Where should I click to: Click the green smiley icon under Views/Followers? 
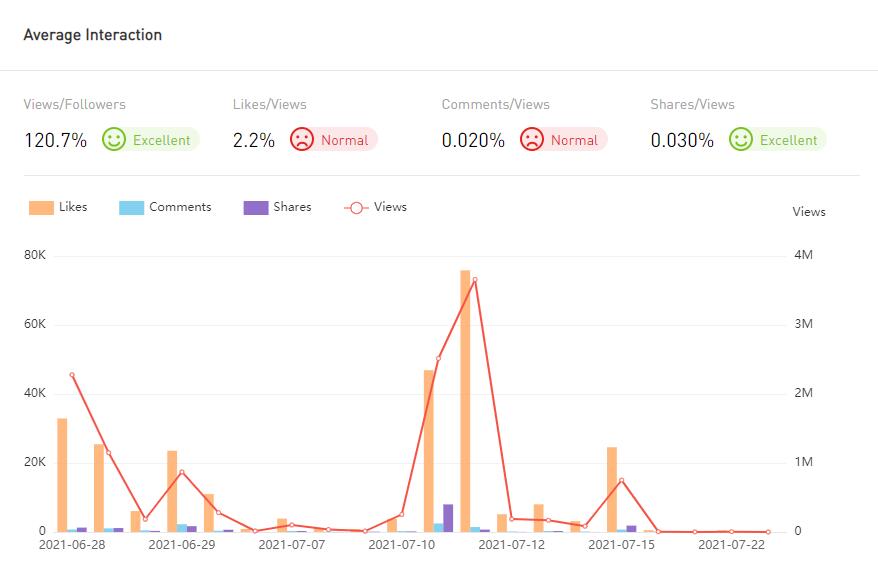(114, 140)
